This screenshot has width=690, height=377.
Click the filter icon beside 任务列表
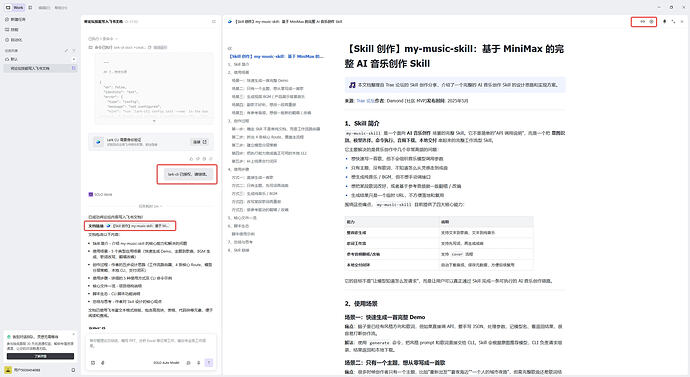pos(73,51)
